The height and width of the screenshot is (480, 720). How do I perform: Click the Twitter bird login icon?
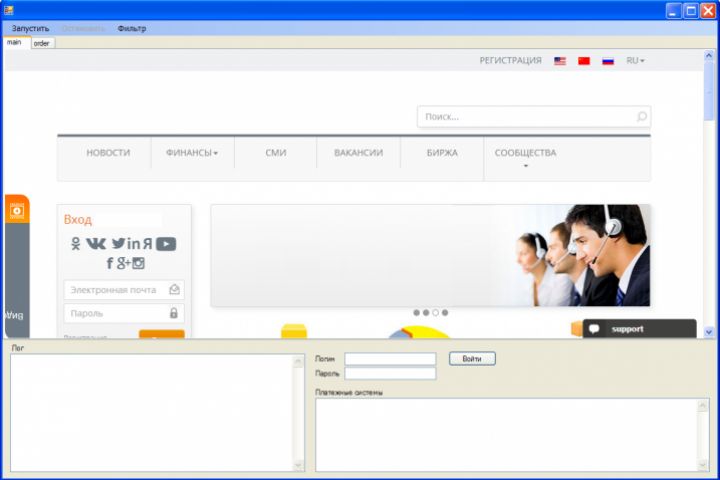[118, 243]
